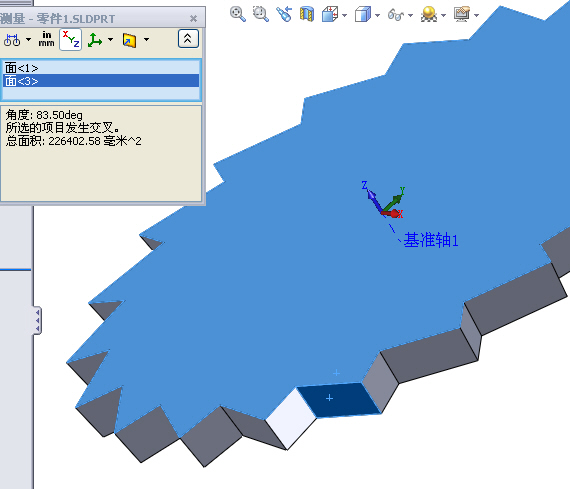Click the Display Style cube icon

pyautogui.click(x=363, y=15)
